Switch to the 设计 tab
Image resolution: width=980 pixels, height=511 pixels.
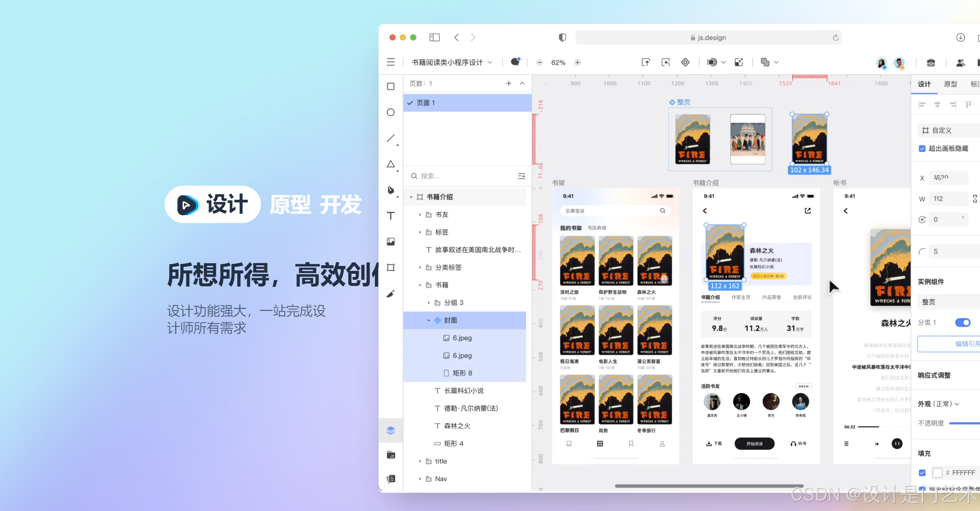pyautogui.click(x=924, y=84)
